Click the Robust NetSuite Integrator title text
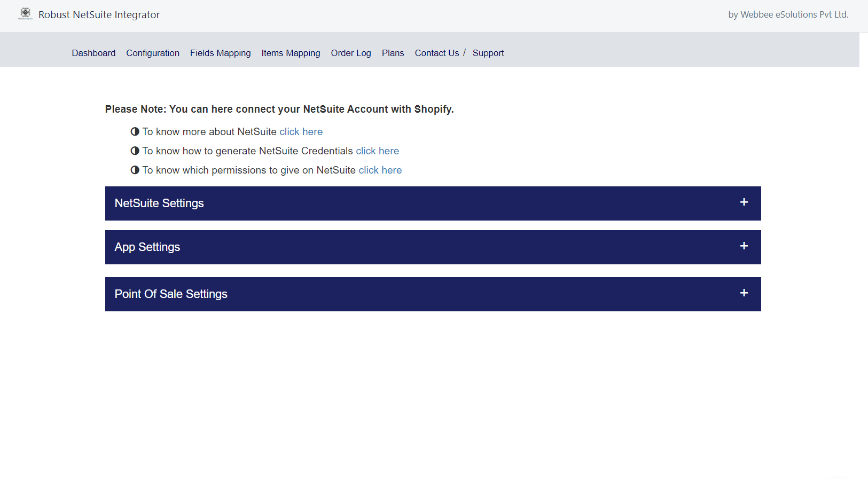868x479 pixels. click(x=99, y=14)
